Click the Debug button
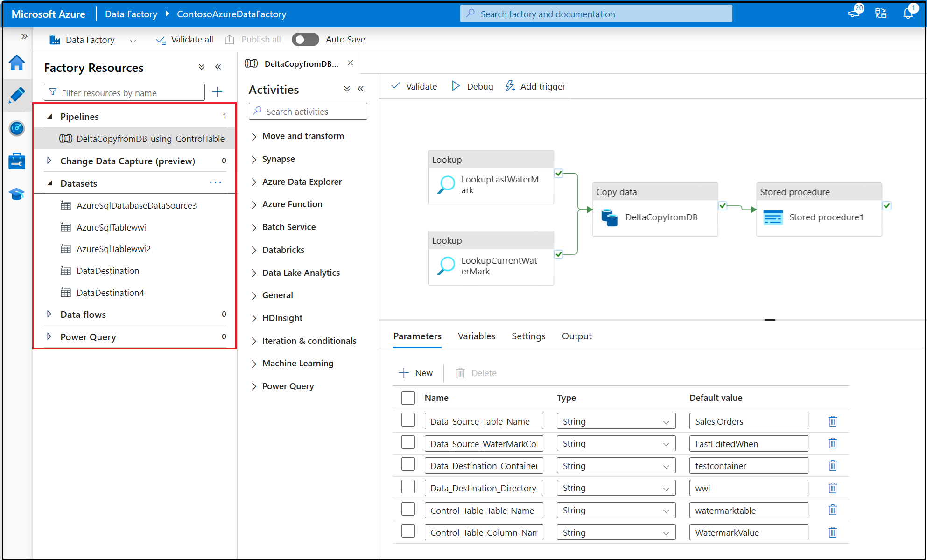This screenshot has height=560, width=927. 472,86
